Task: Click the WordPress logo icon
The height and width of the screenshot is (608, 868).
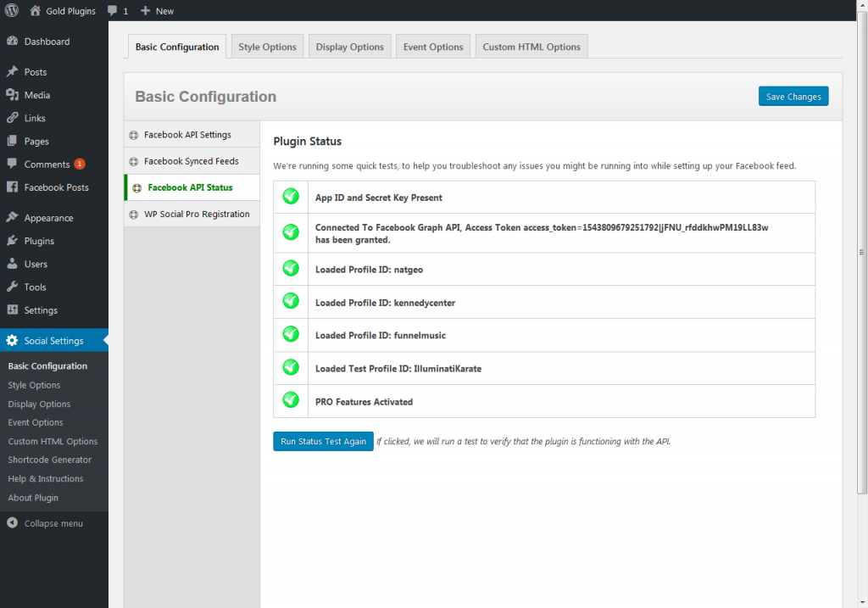Action: pos(11,11)
